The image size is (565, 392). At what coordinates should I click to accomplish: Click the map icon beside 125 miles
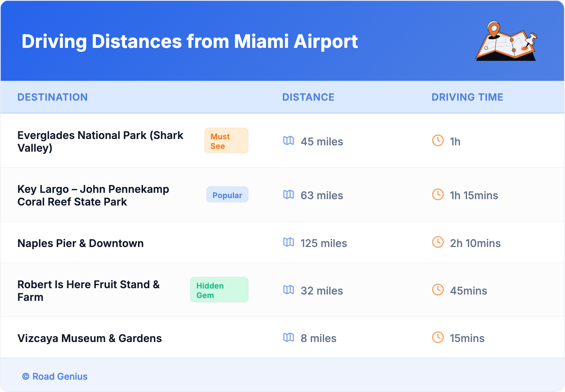tap(288, 242)
